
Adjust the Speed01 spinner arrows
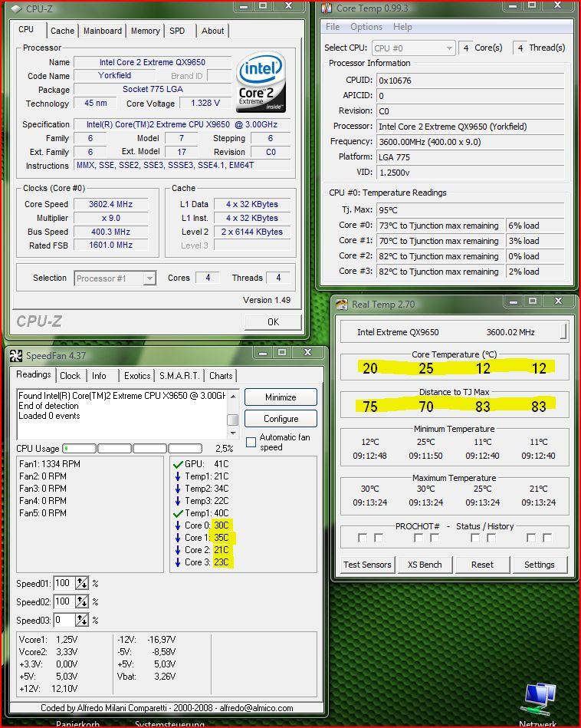(x=82, y=583)
